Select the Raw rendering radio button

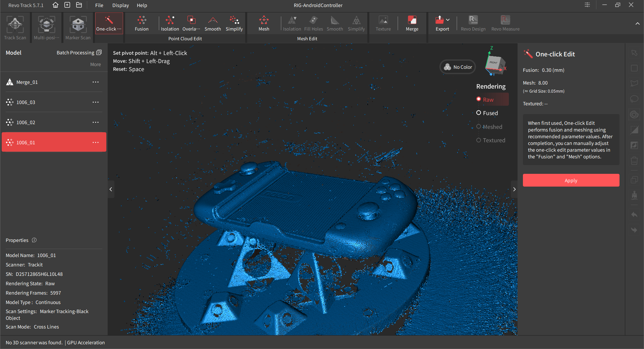point(479,99)
